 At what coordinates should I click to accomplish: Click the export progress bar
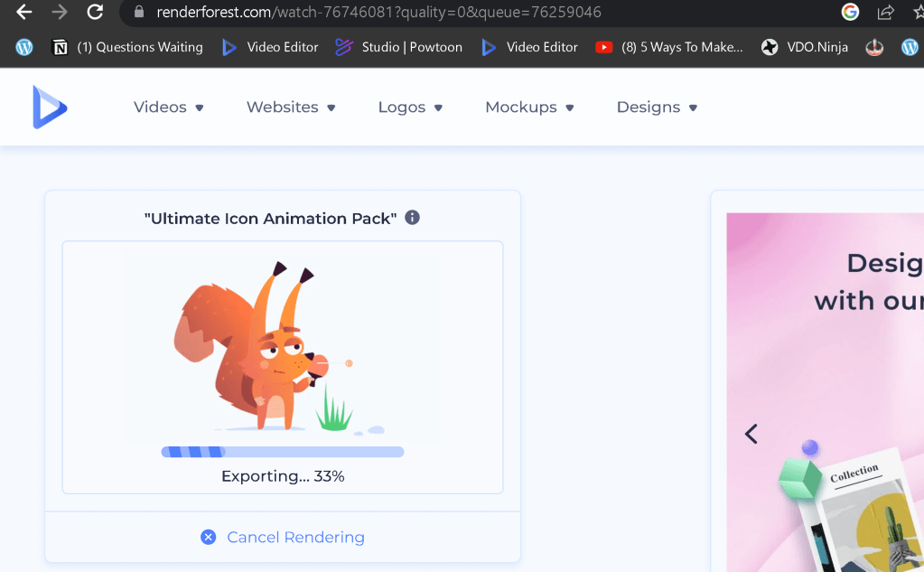click(283, 453)
